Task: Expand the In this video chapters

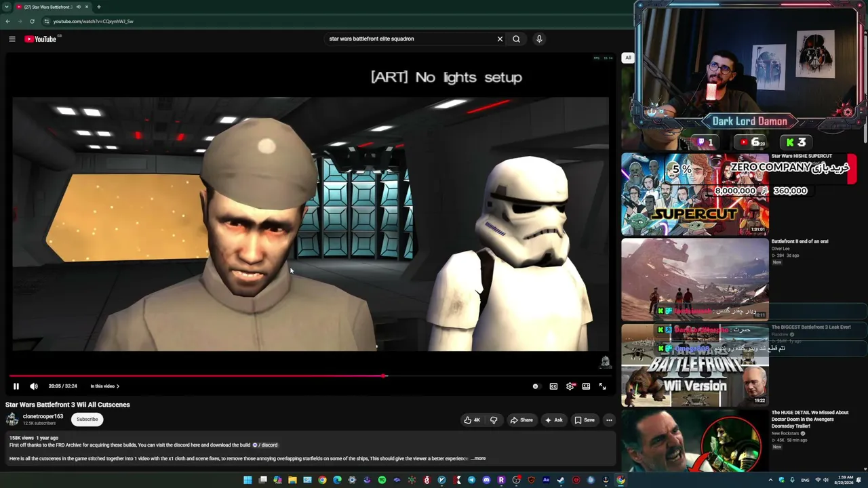Action: [105, 386]
